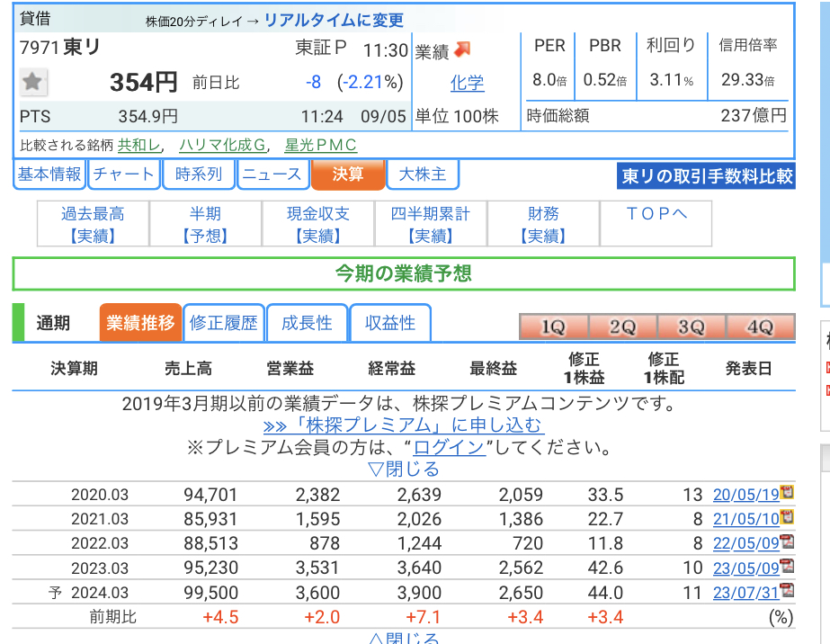
Task: Click the 最終益 column header
Action: click(x=494, y=368)
